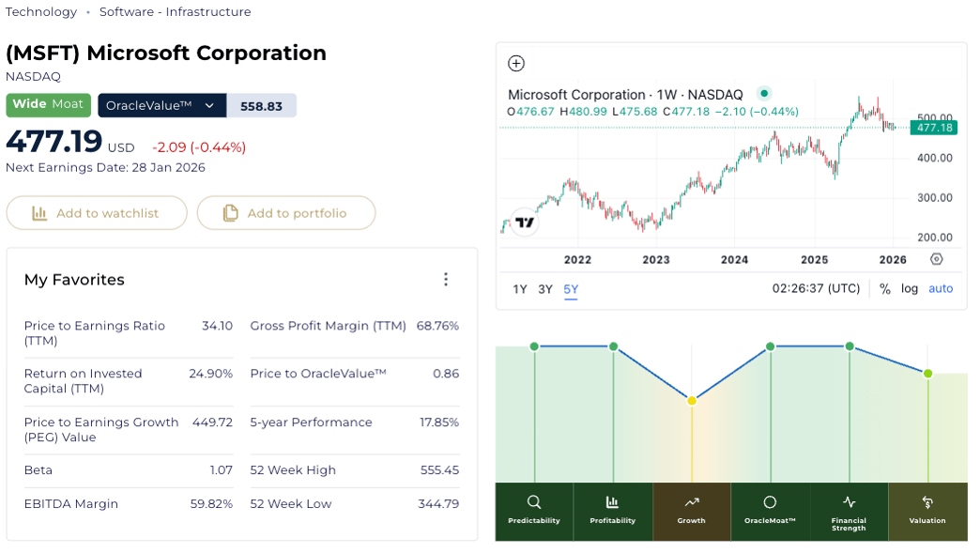The image size is (980, 553).
Task: Switch chart to 1Y range
Action: click(x=520, y=289)
